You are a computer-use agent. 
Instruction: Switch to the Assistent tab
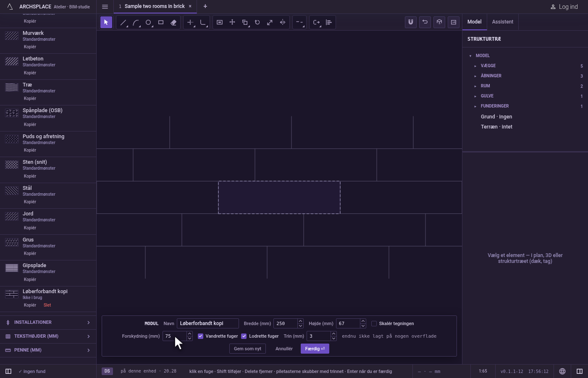point(503,22)
